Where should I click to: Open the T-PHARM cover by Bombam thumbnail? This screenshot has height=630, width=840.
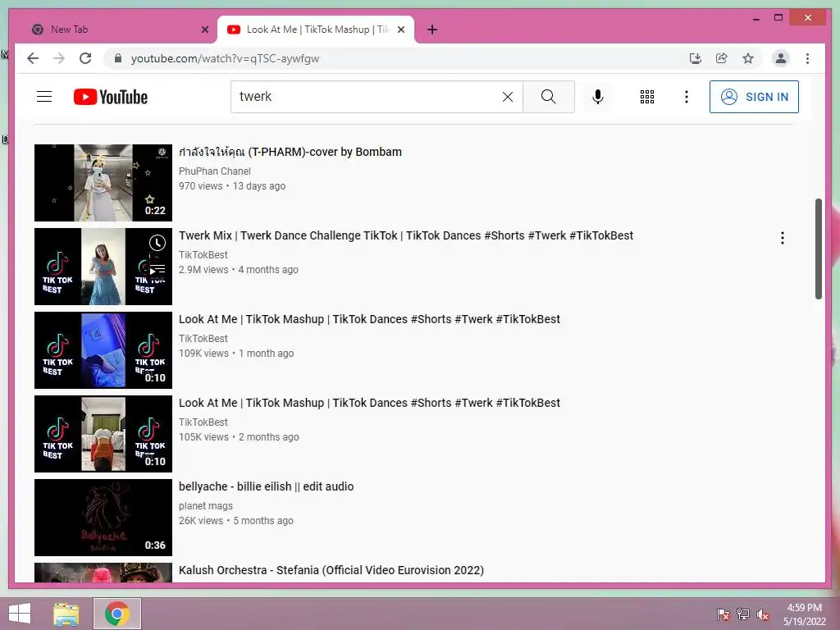(103, 183)
